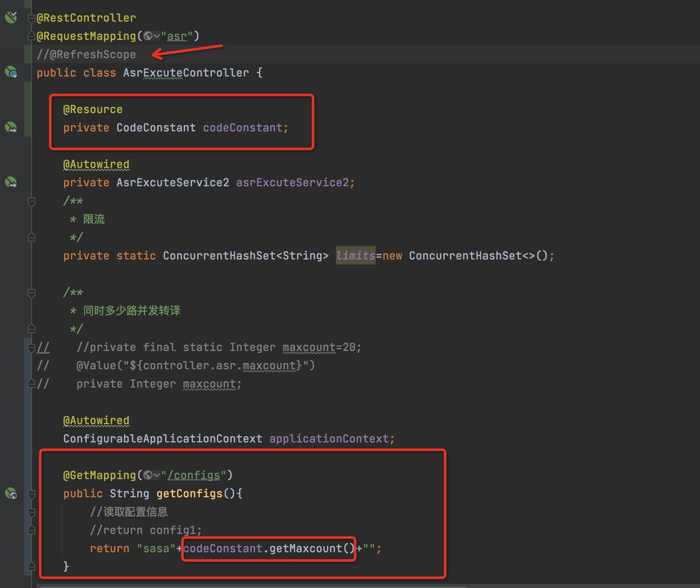Click the commented "private Integer maxcount;" line
Screen dimensions: 700x588
[x=159, y=384]
